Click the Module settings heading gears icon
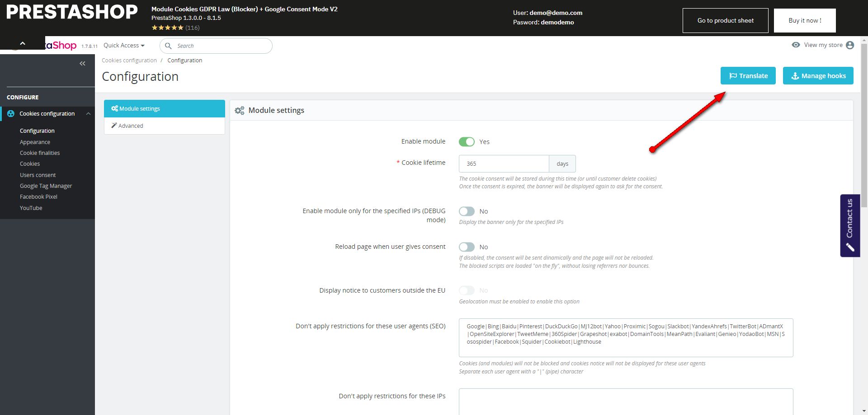 coord(240,110)
